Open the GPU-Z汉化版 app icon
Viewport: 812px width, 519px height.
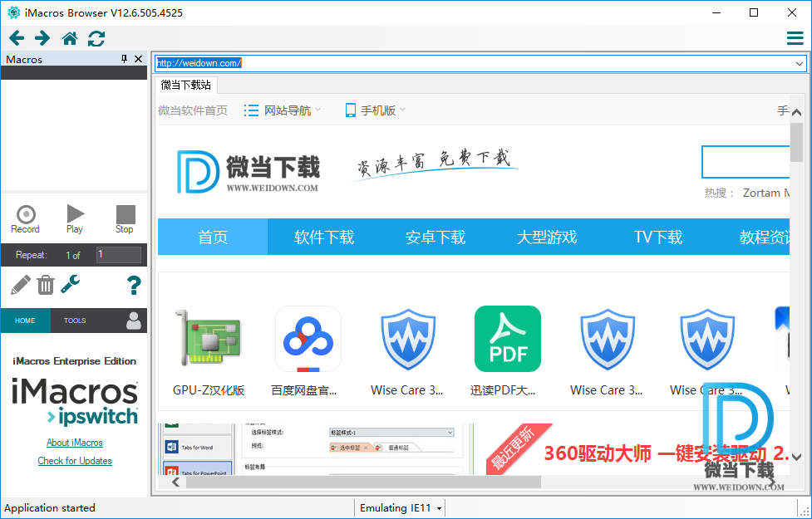tap(209, 339)
